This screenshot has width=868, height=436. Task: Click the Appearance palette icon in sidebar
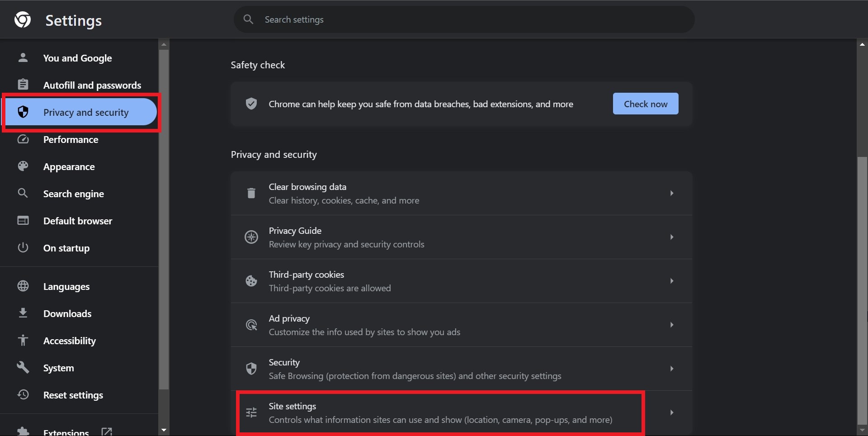[23, 166]
